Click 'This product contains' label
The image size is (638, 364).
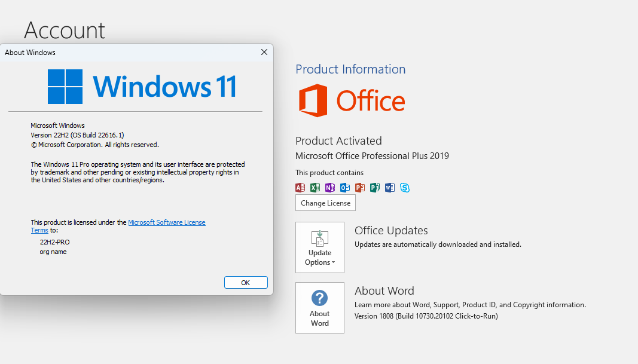[329, 173]
